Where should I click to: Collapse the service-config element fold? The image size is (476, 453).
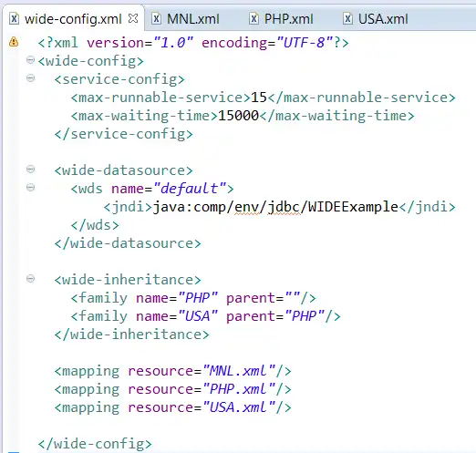[30, 78]
